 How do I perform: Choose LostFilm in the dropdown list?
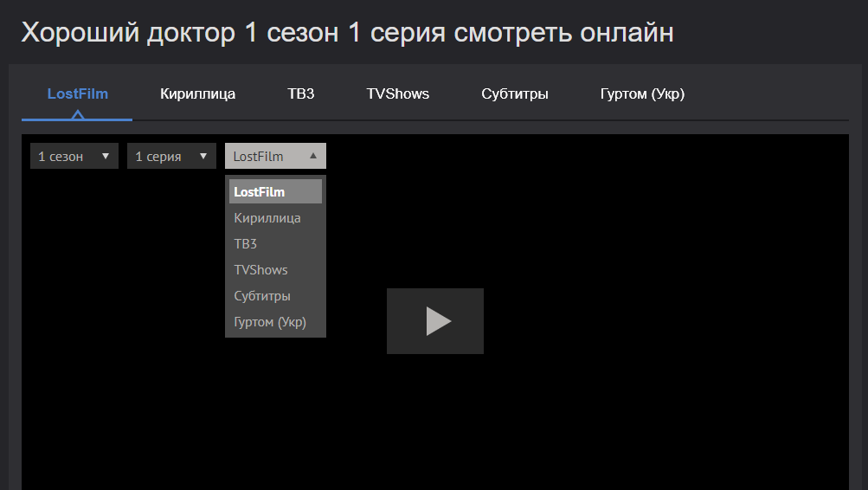pyautogui.click(x=275, y=191)
